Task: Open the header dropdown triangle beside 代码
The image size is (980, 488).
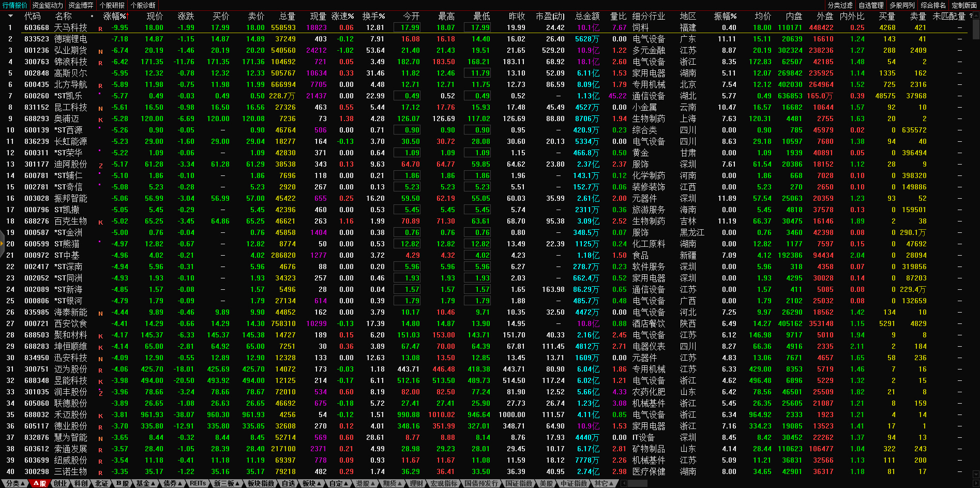Action: (x=10, y=16)
